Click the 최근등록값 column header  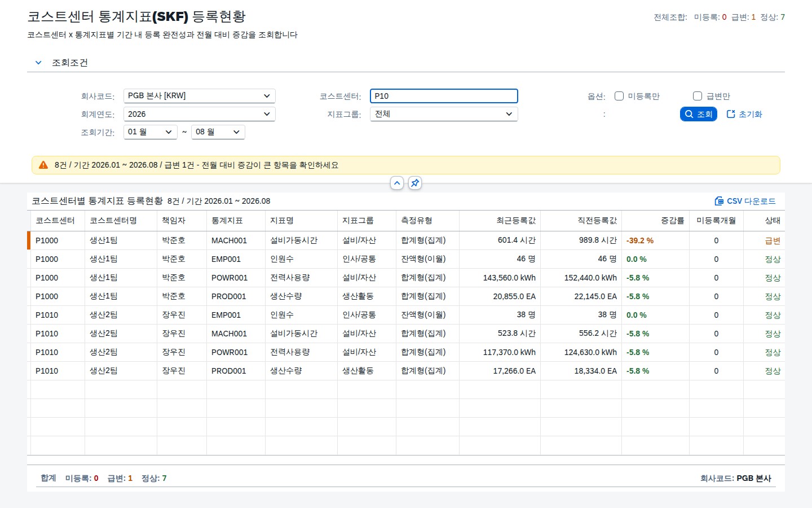click(500, 221)
